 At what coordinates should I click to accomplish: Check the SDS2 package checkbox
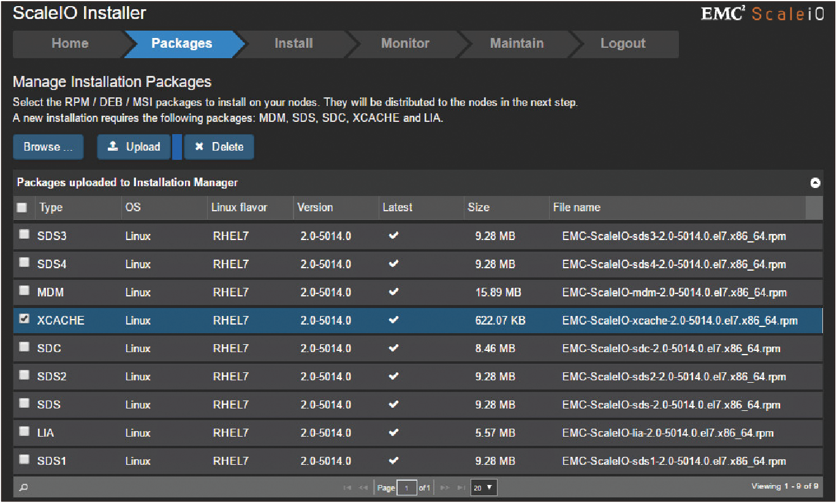24,375
